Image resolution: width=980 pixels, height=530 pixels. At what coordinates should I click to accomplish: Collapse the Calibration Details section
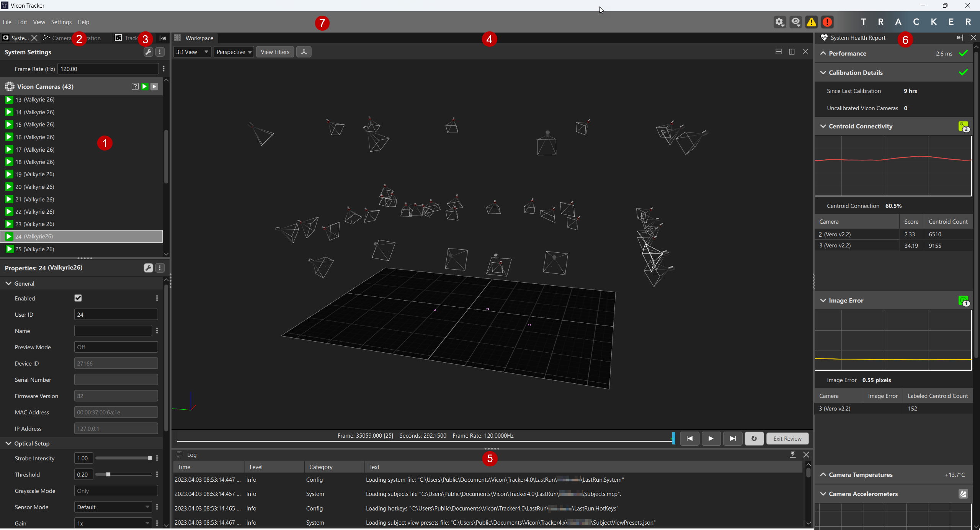tap(823, 73)
